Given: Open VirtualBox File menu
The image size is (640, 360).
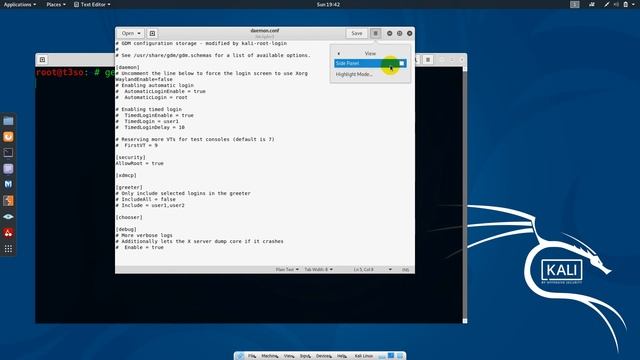Looking at the screenshot, I should coord(252,356).
